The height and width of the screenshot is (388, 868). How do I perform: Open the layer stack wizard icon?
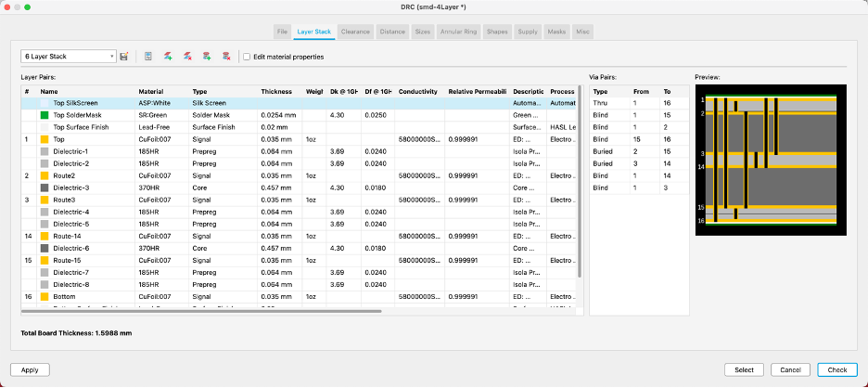[148, 57]
